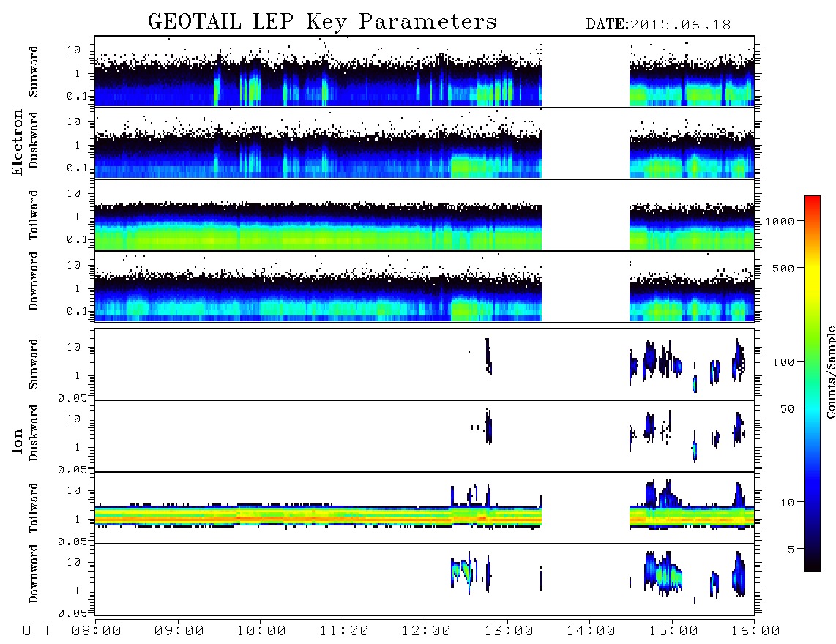
Task: Select Ion Tailward panel label
Action: coord(34,508)
